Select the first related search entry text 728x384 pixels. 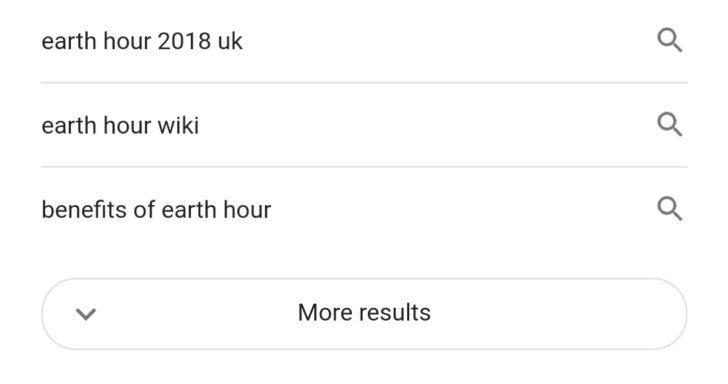click(x=142, y=41)
